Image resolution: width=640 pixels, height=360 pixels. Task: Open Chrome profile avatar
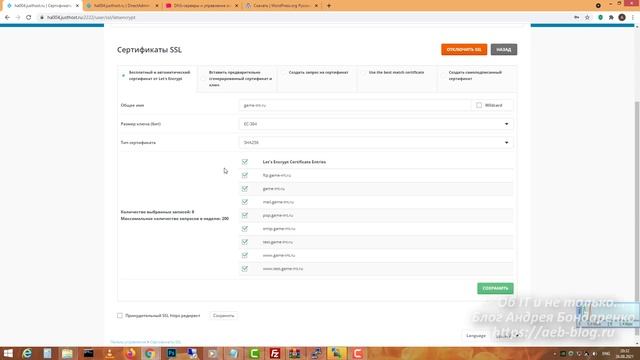pos(622,18)
